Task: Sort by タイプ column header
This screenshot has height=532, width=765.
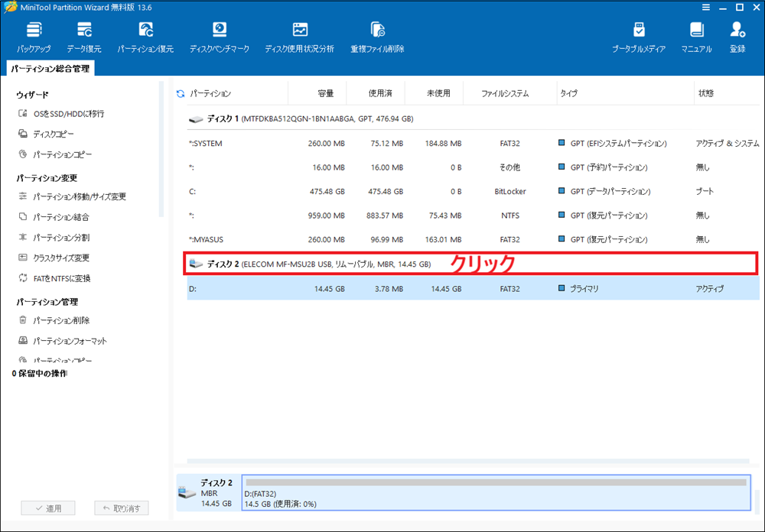Action: (626, 93)
